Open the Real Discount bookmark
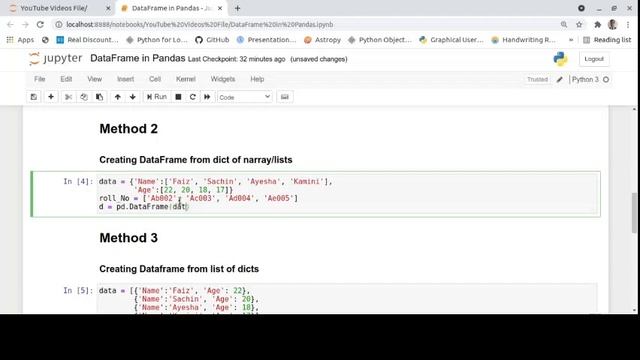This screenshot has width=640, height=360. 87,40
